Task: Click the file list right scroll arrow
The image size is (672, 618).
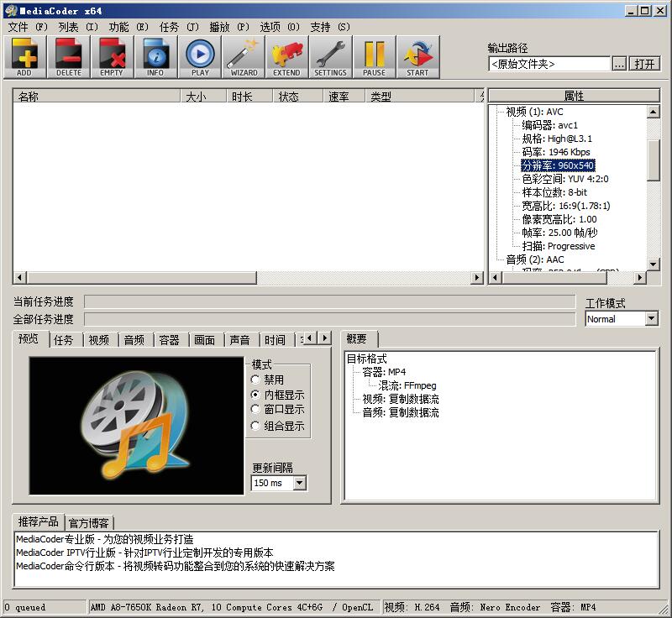Action: coord(476,278)
